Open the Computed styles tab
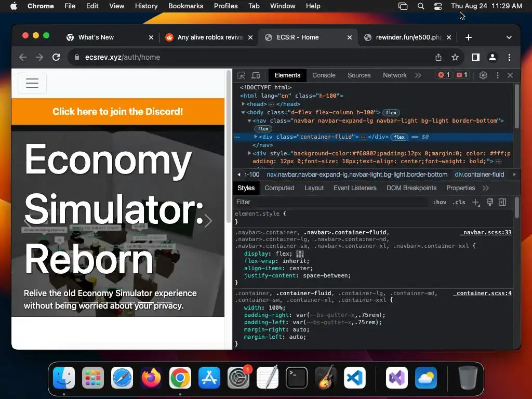 [279, 188]
